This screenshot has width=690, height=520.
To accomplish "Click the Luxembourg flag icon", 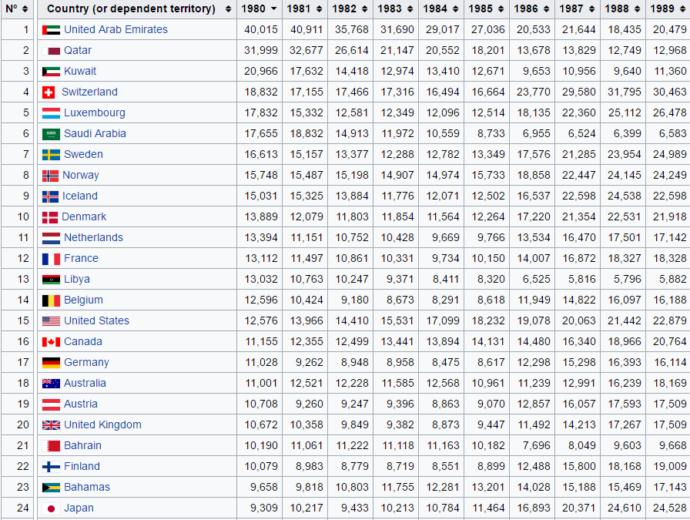I will pos(51,113).
